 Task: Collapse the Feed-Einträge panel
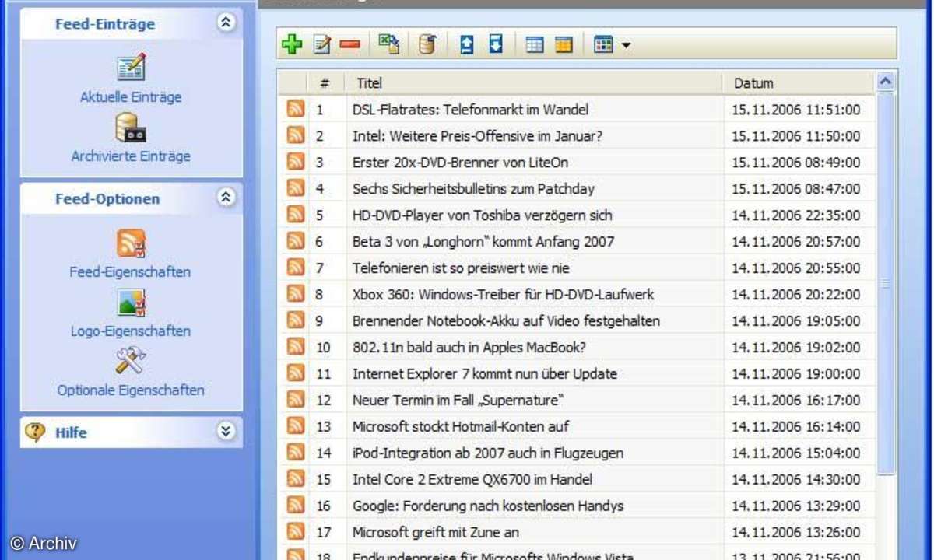tap(226, 23)
